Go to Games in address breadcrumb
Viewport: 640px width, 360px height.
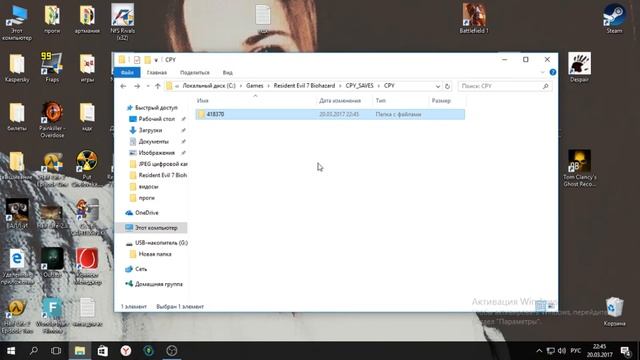click(255, 86)
